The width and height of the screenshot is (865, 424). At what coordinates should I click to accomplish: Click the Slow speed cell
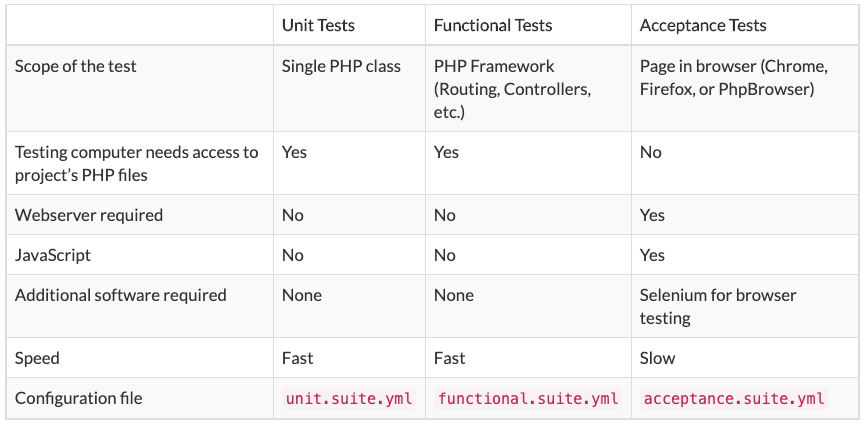click(x=657, y=358)
